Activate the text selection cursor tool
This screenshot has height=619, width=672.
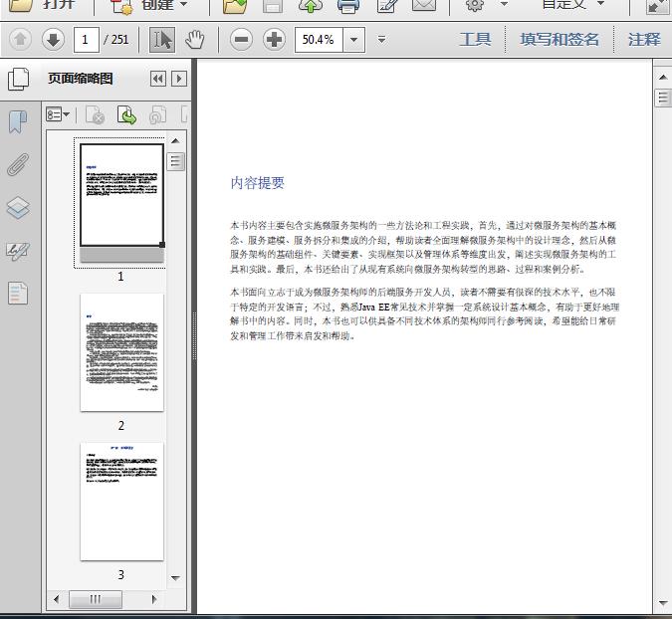point(162,40)
